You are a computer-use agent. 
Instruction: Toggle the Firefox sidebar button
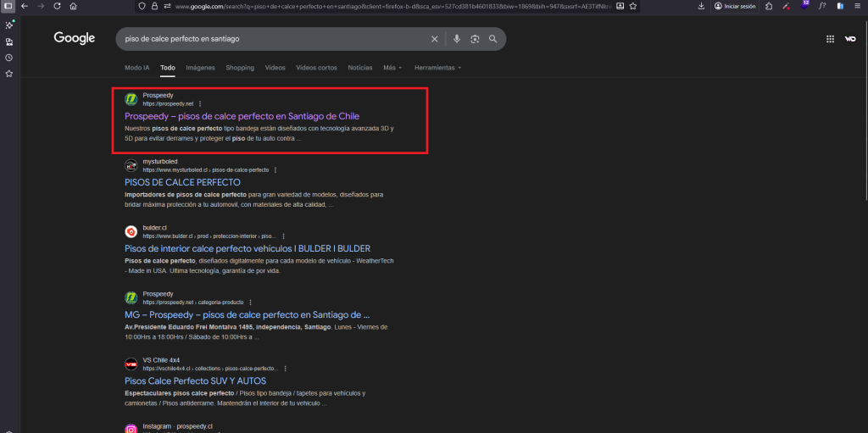pos(8,6)
